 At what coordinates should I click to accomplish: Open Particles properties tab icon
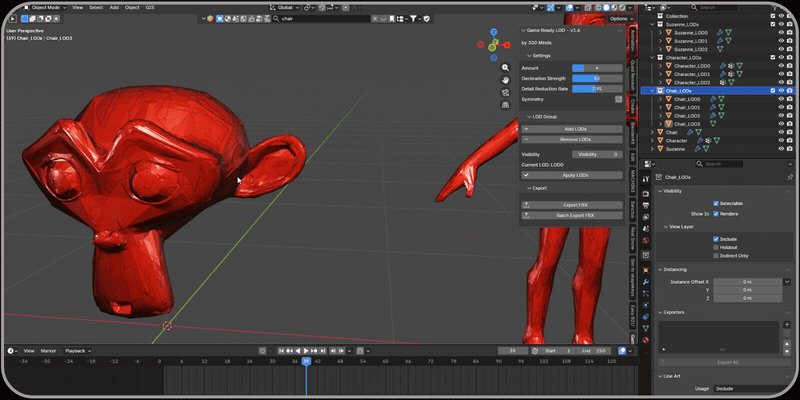(x=646, y=293)
